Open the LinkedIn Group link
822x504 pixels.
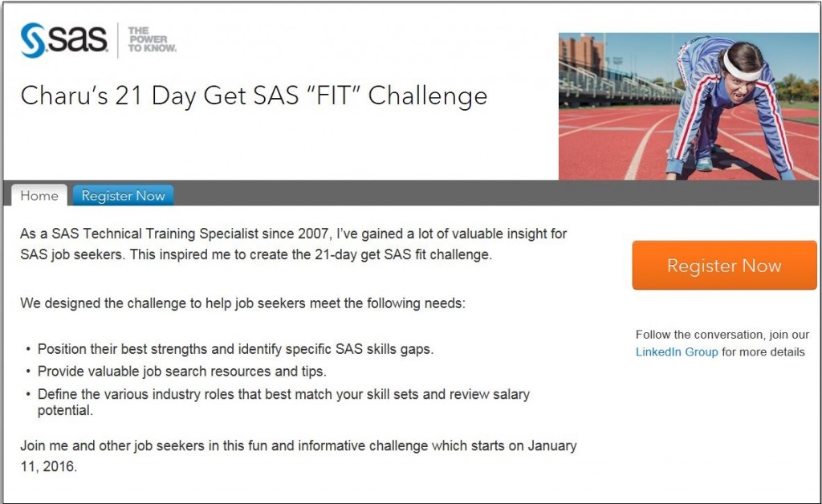point(677,352)
